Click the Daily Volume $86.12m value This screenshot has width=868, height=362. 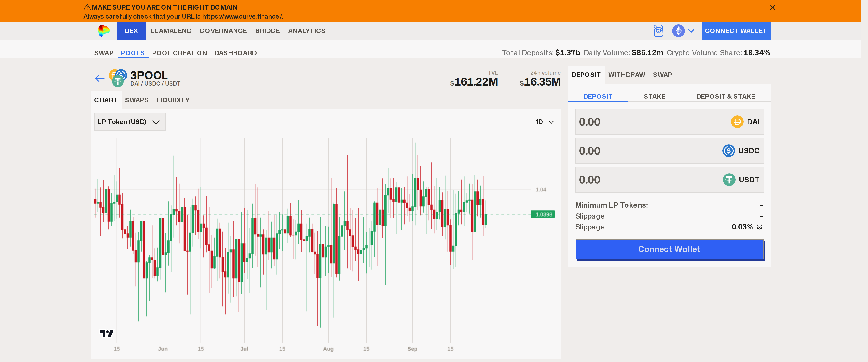(647, 53)
